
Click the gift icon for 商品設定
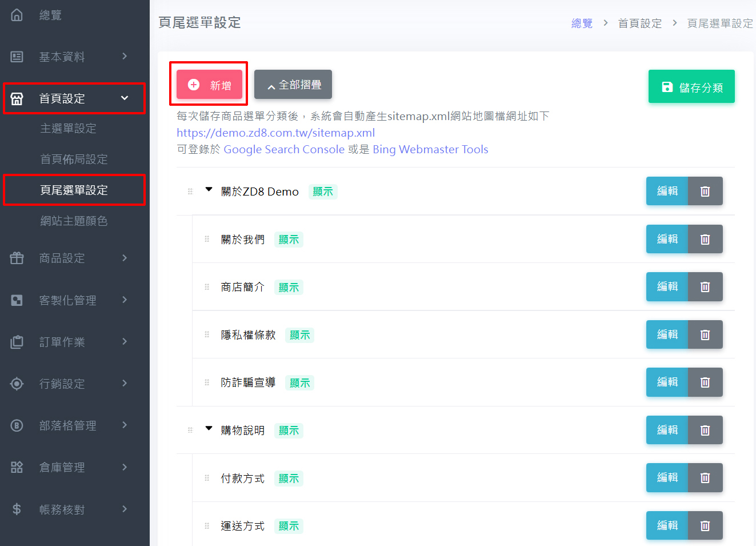pyautogui.click(x=17, y=258)
